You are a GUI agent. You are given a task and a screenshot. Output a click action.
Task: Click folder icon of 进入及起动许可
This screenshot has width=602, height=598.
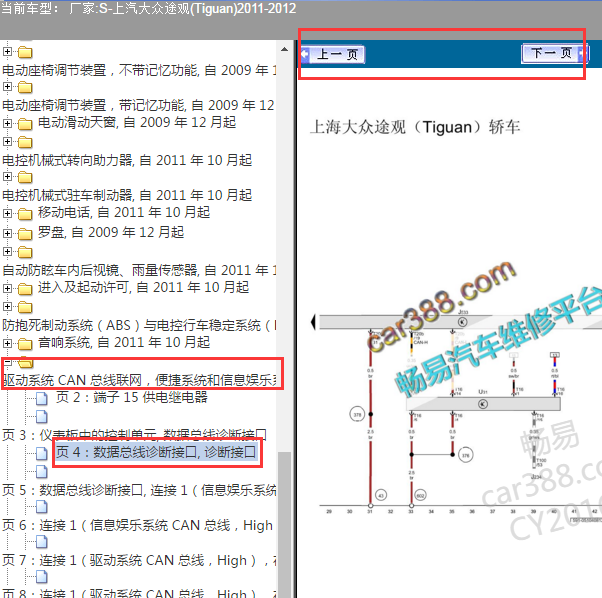[x=25, y=289]
